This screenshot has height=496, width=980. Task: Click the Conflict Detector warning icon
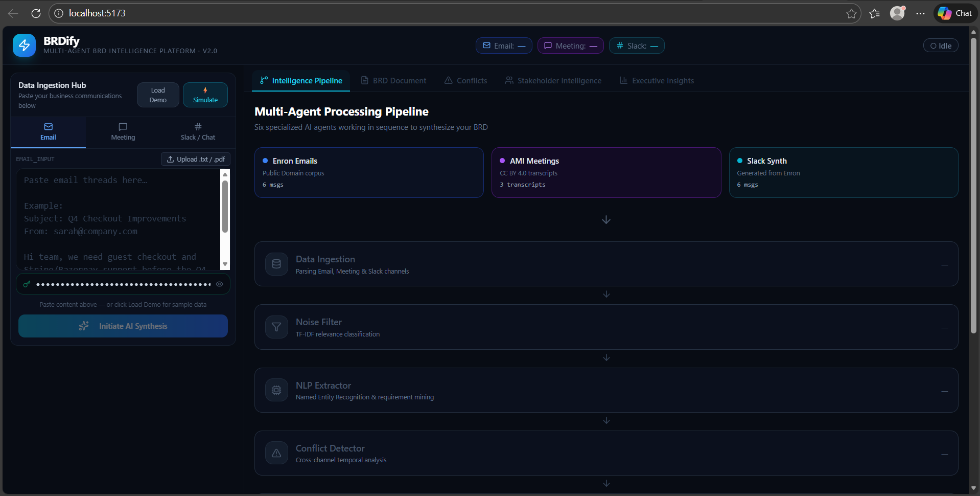276,453
